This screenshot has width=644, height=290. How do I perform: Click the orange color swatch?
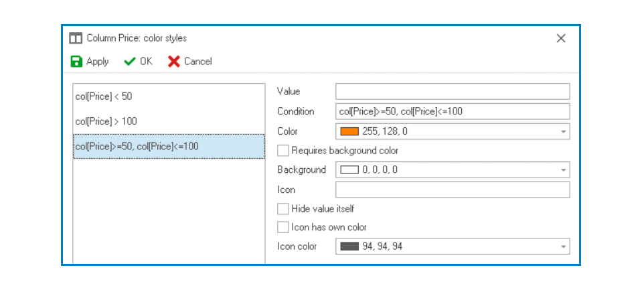[x=349, y=131]
